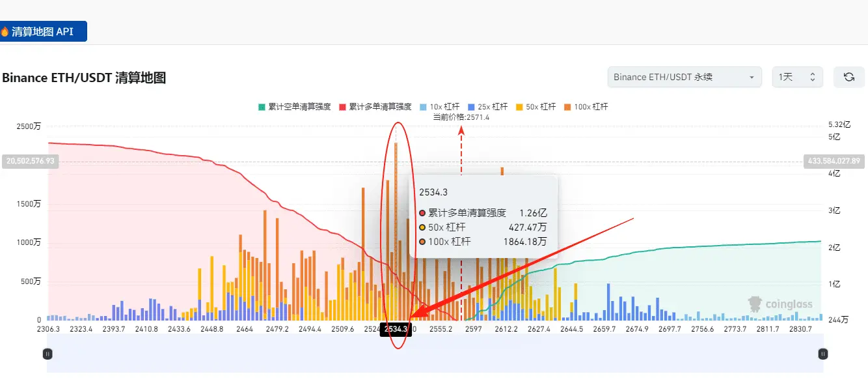This screenshot has width=868, height=387.
Task: Click the 1亿 right axis label
Action: coord(835,284)
